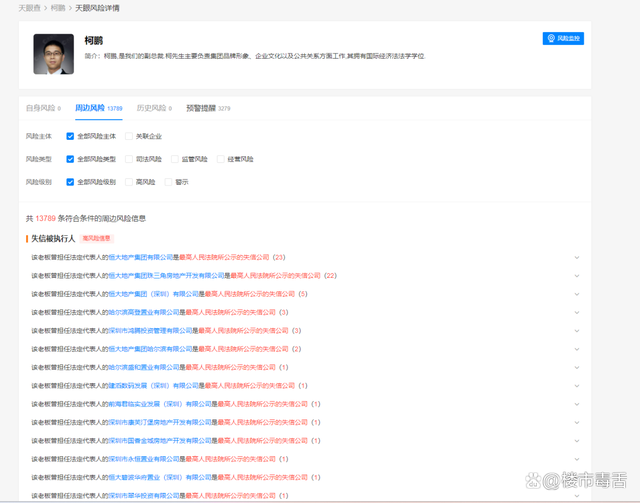Open 恒大地产集团哈尔滨有限公司 link

[151, 349]
